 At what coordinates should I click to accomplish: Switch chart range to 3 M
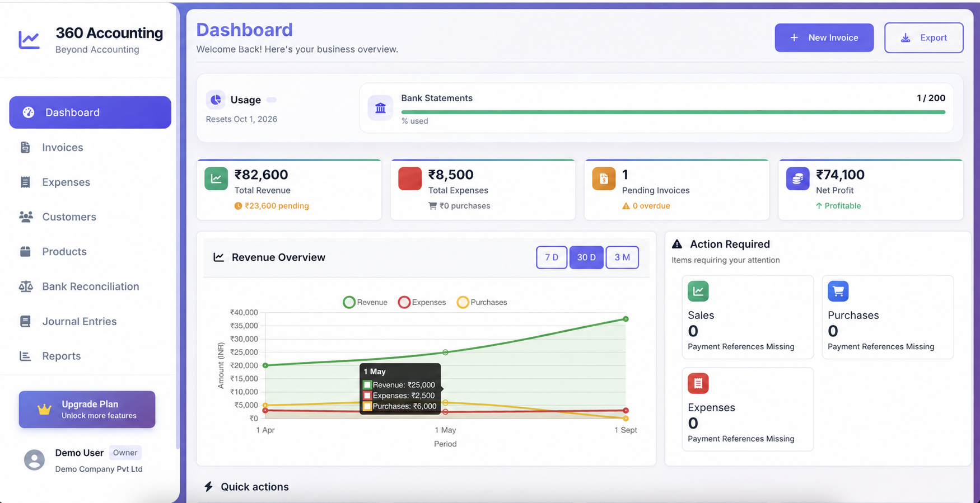tap(622, 257)
